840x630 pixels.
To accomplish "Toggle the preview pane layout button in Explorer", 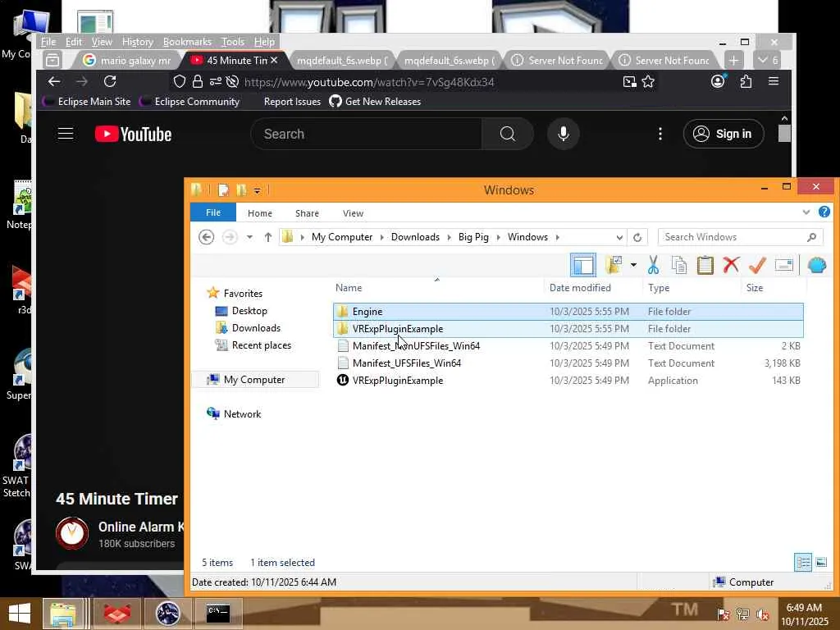I will pyautogui.click(x=583, y=265).
